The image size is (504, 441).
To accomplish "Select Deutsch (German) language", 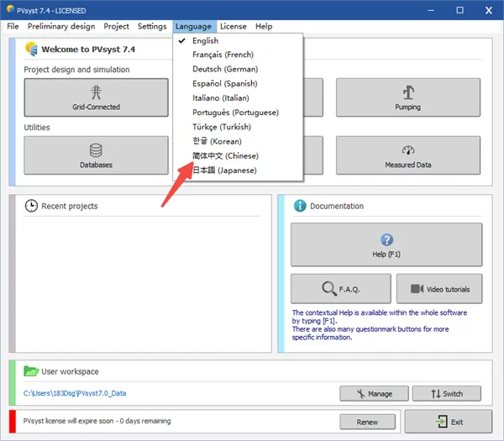I will point(238,69).
